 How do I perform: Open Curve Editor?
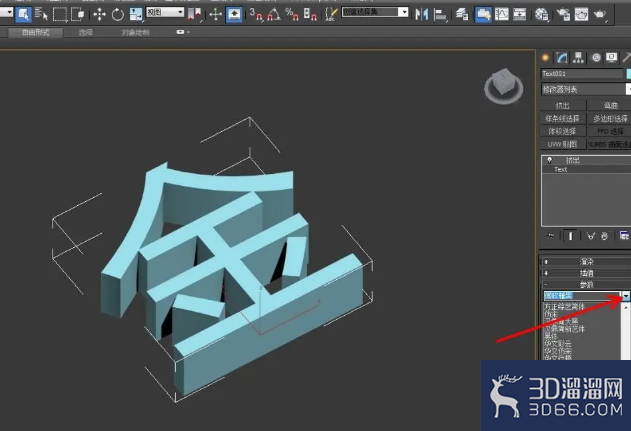[x=501, y=15]
